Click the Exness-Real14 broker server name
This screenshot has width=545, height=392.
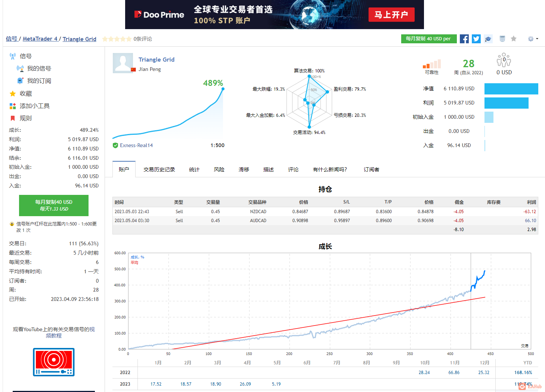tap(136, 146)
